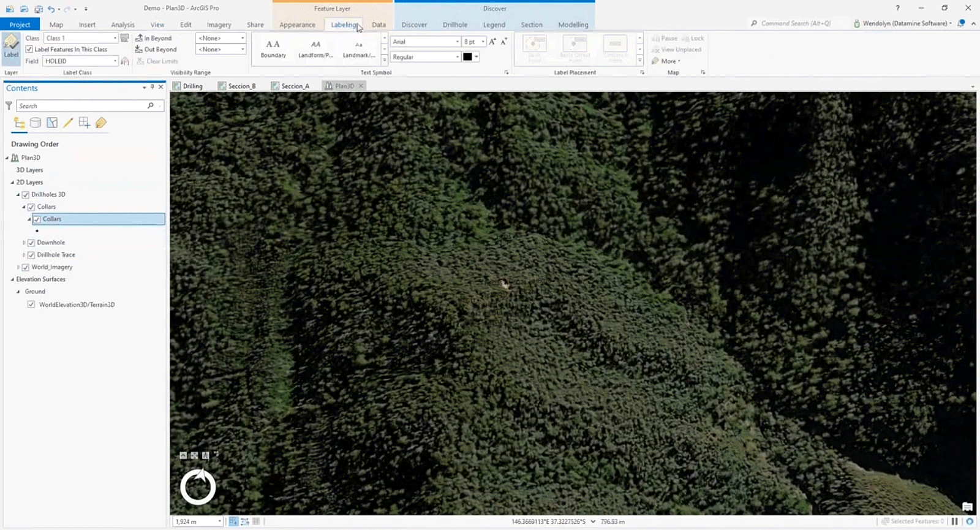Viewport: 980px width, 530px height.
Task: Toggle WorldElevation3D/Terrain3D checkbox
Action: coord(31,305)
